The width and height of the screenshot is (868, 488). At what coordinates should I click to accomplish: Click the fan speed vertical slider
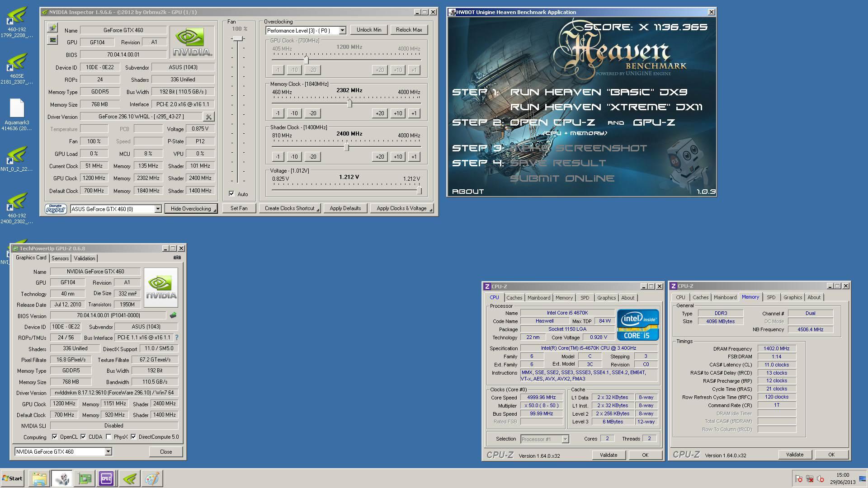click(x=238, y=39)
